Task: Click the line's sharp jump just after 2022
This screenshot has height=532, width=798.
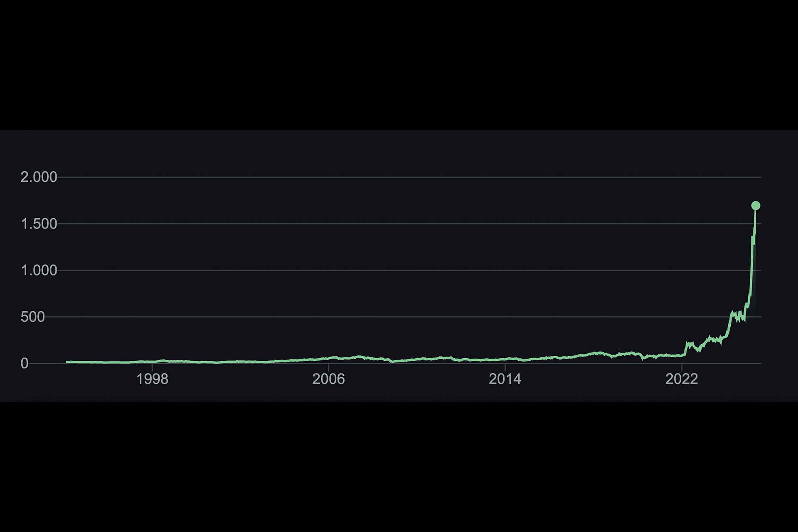Action: coord(685,348)
